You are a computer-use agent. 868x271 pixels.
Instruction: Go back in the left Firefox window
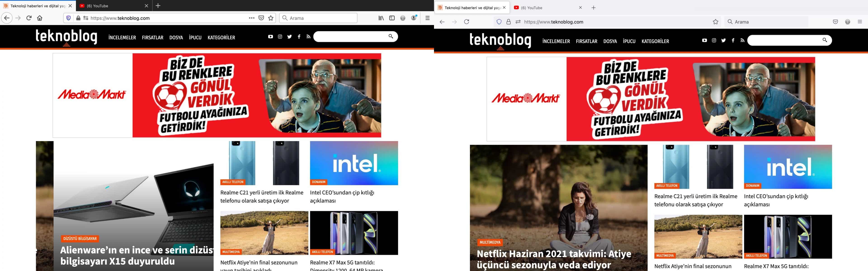pyautogui.click(x=7, y=18)
